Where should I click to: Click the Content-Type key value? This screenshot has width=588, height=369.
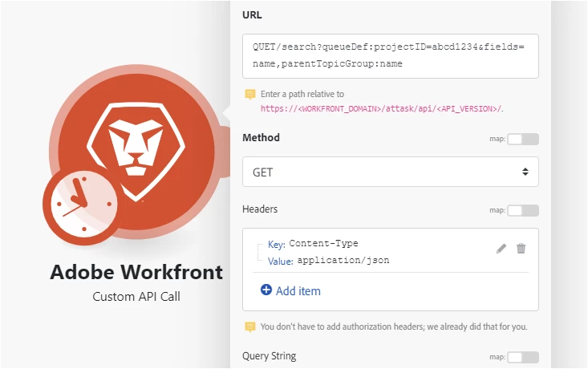click(323, 243)
